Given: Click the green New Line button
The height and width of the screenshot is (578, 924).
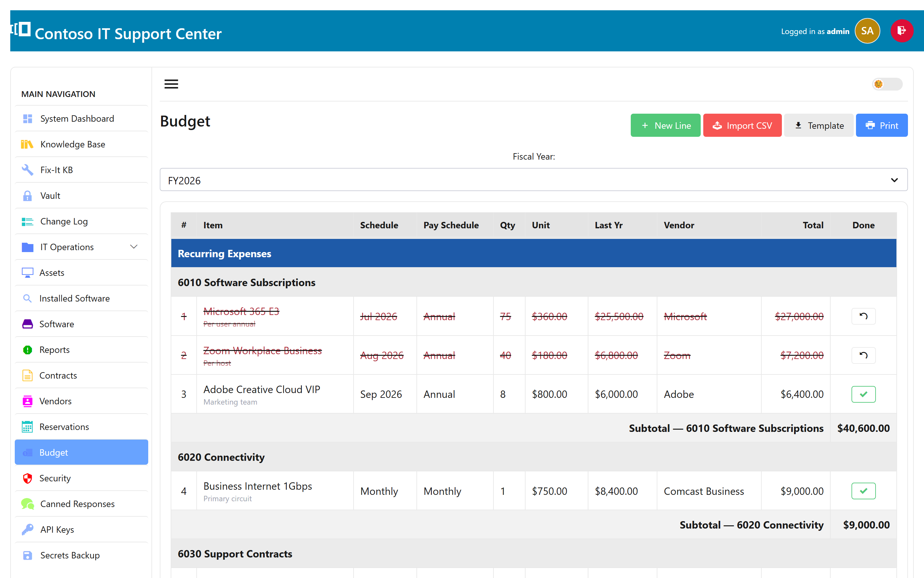Looking at the screenshot, I should pyautogui.click(x=665, y=125).
